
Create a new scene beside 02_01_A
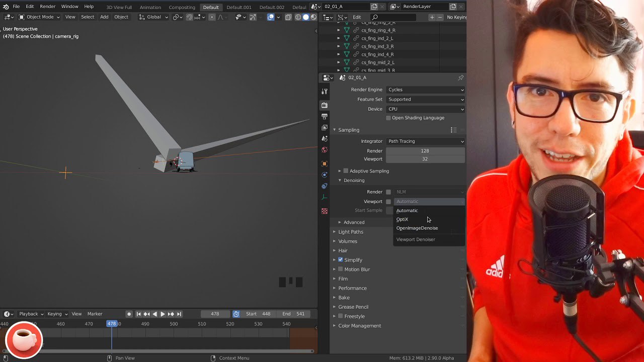[374, 7]
